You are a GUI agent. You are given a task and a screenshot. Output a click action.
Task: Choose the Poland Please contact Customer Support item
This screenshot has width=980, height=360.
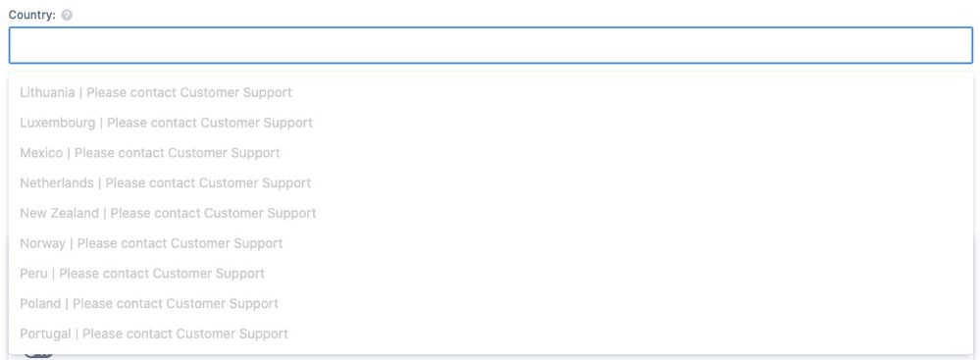pyautogui.click(x=490, y=304)
